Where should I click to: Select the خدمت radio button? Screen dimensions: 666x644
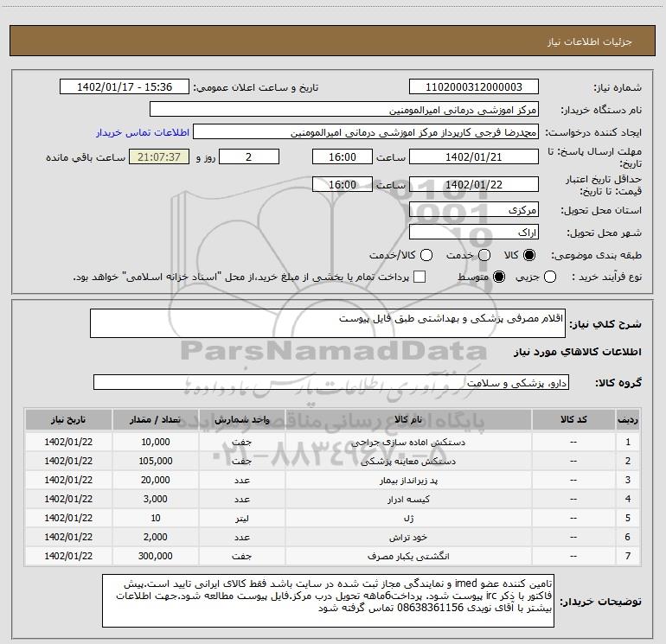484,255
